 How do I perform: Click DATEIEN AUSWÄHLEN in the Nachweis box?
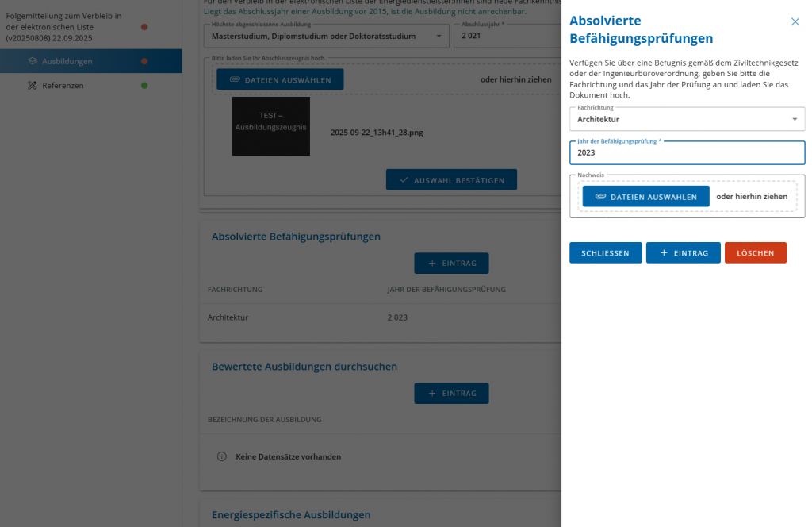tap(645, 197)
